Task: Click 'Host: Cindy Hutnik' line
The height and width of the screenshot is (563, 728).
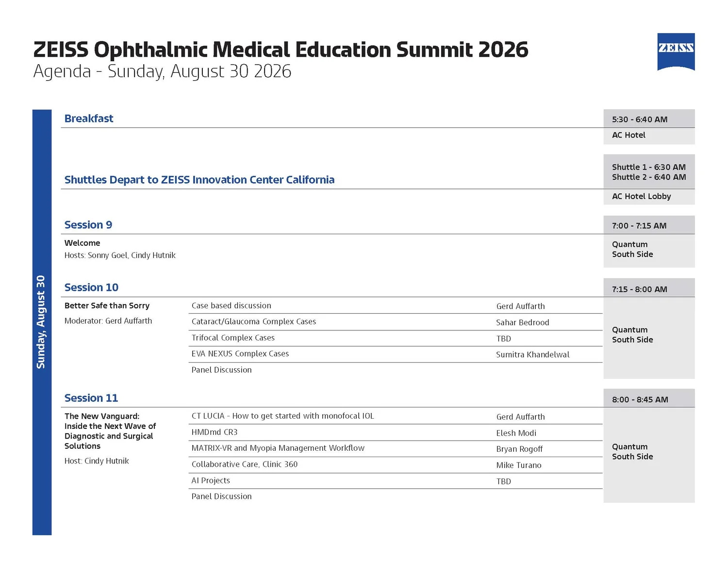Action: [97, 461]
